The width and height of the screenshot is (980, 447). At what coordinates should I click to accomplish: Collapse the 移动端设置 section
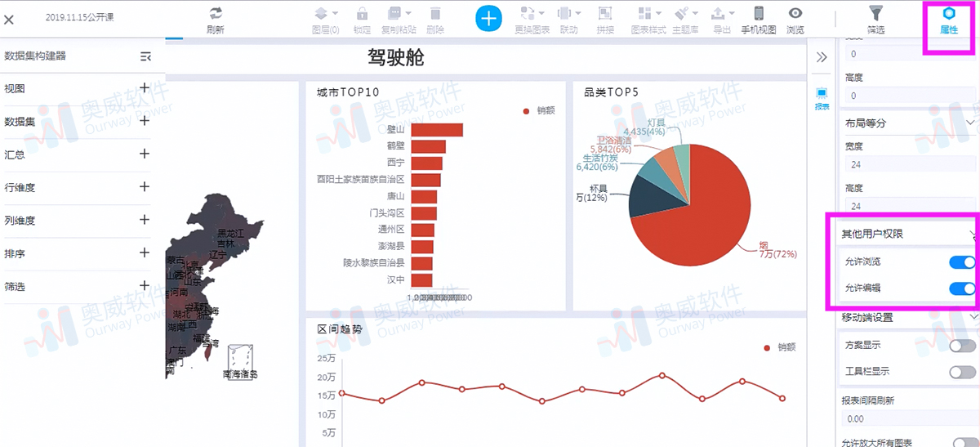(x=972, y=317)
